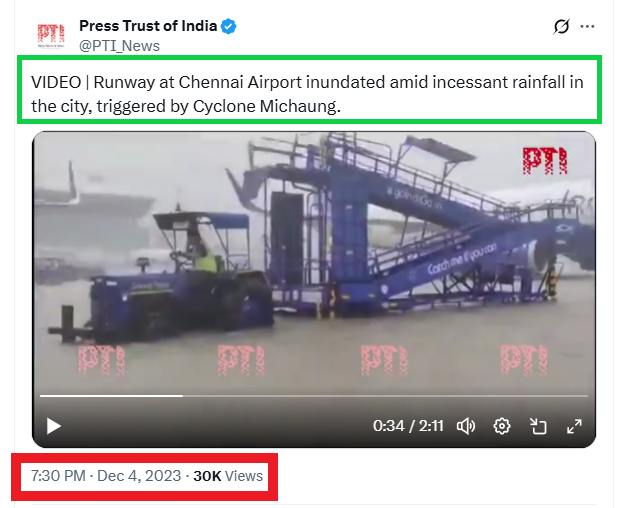Open the @PTI_News handle link

point(119,46)
